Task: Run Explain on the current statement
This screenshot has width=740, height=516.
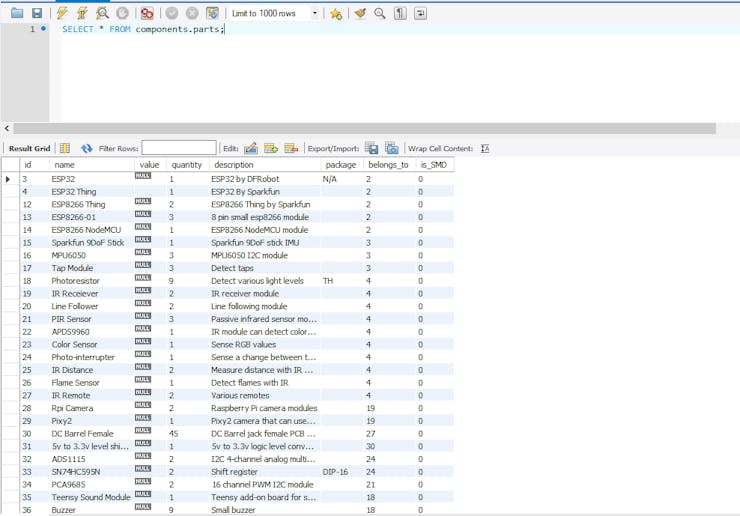Action: pos(102,13)
